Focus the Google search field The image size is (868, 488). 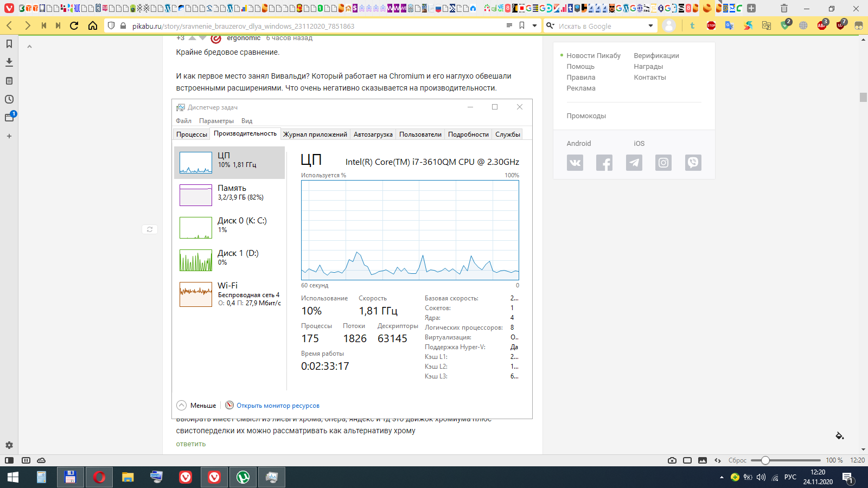601,25
